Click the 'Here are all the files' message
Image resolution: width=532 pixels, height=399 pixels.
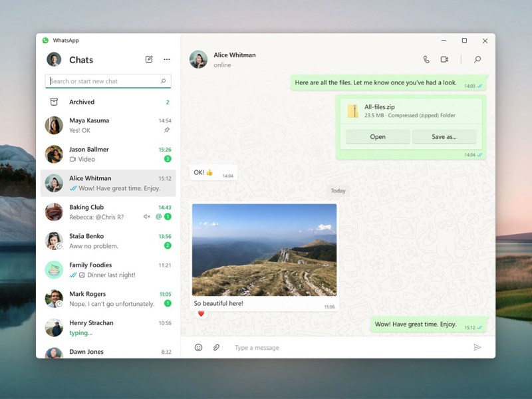point(388,82)
